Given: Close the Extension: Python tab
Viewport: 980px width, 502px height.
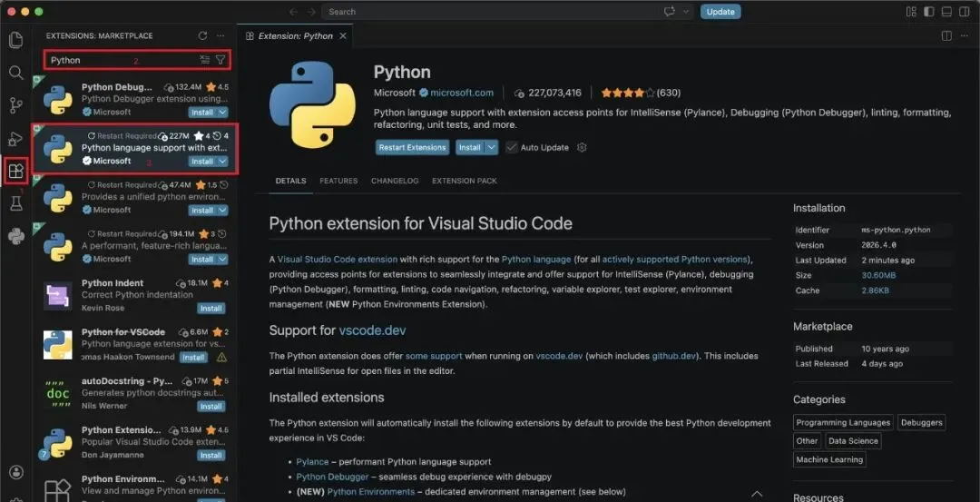Looking at the screenshot, I should click(342, 36).
